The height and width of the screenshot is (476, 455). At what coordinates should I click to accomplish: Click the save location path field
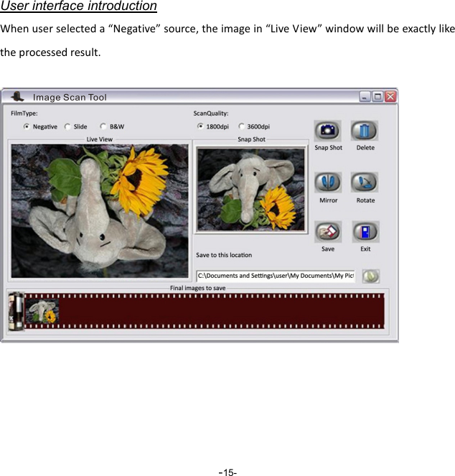click(x=276, y=276)
